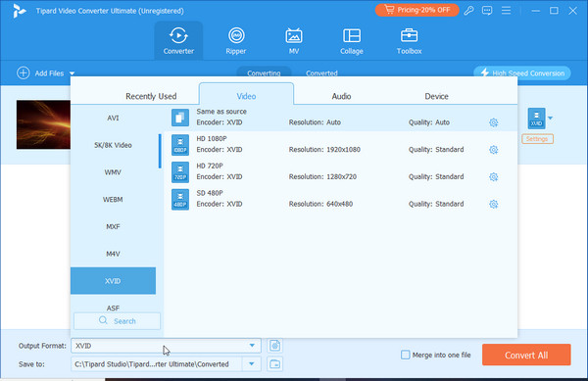Switch to the Recently Used tab
The height and width of the screenshot is (381, 588).
tap(151, 96)
